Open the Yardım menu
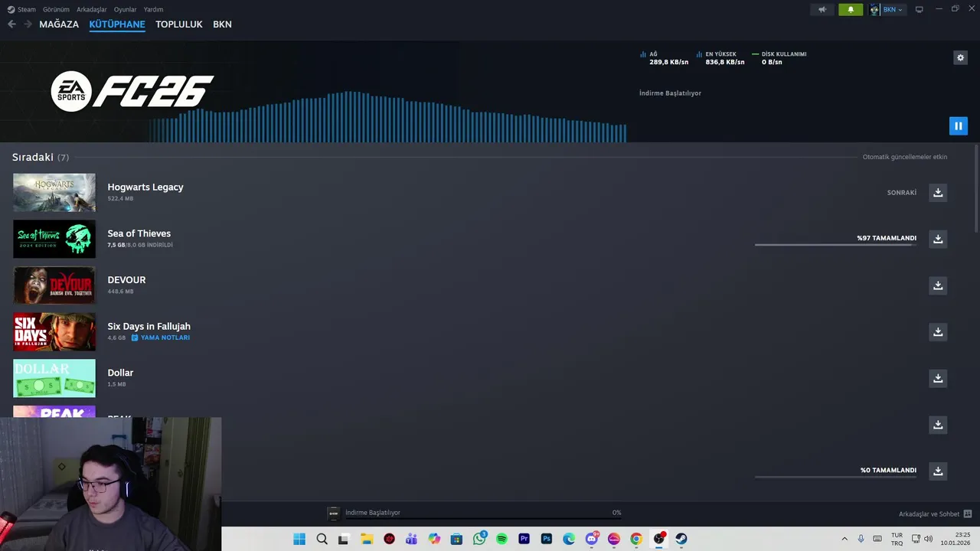 click(x=153, y=9)
